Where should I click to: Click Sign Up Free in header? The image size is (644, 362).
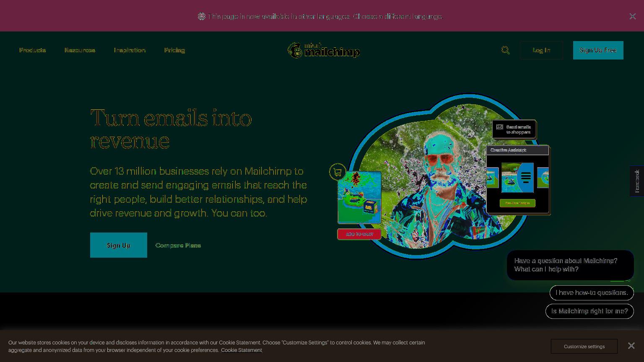pos(598,50)
